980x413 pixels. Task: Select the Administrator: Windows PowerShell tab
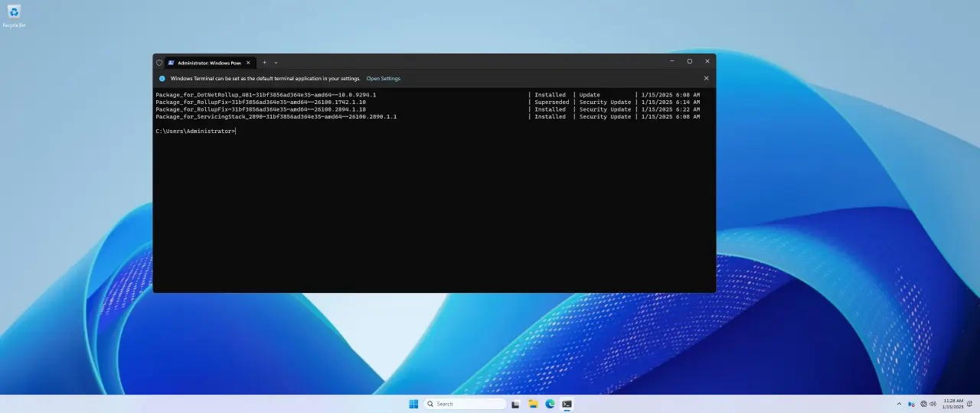(x=209, y=63)
